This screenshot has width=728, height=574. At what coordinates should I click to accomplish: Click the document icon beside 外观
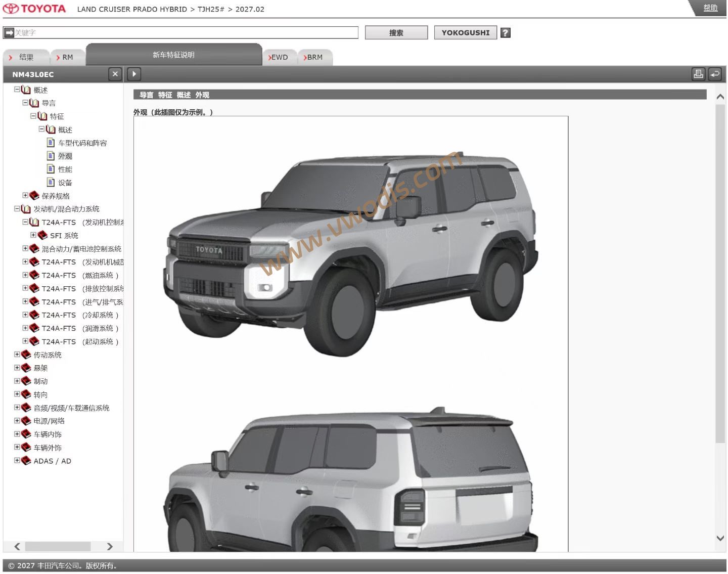[51, 156]
